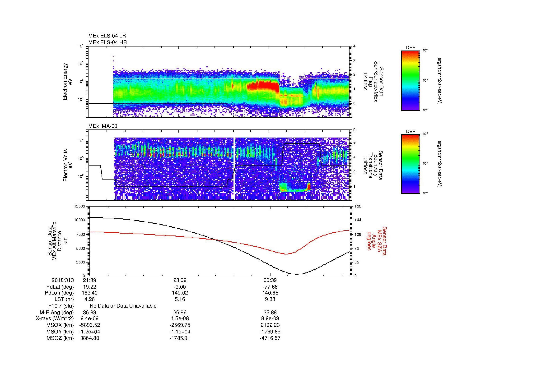Click the SZA axis tick '180'
The height and width of the screenshot is (392, 555).
tap(358, 206)
